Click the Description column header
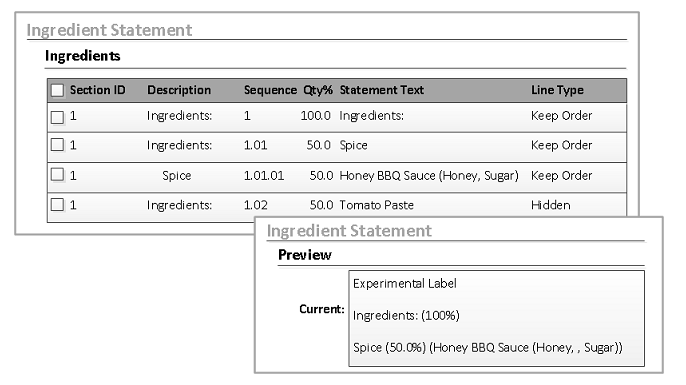686x385 pixels. (x=179, y=90)
